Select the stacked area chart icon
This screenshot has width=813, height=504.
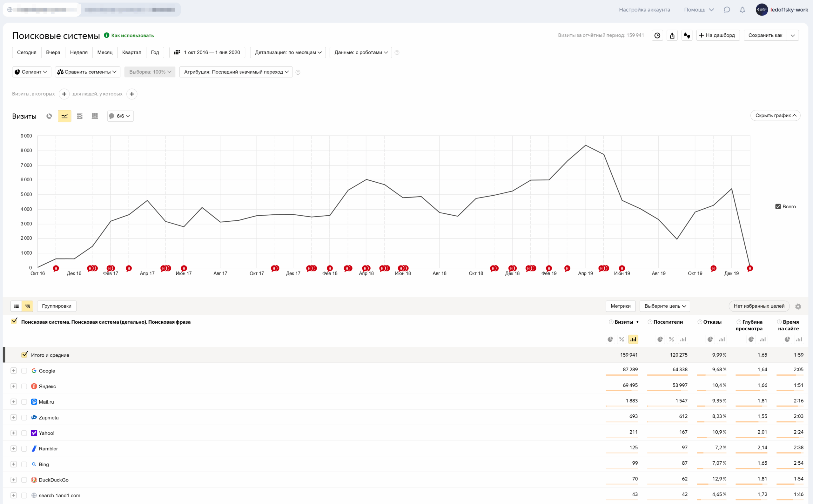click(x=80, y=116)
